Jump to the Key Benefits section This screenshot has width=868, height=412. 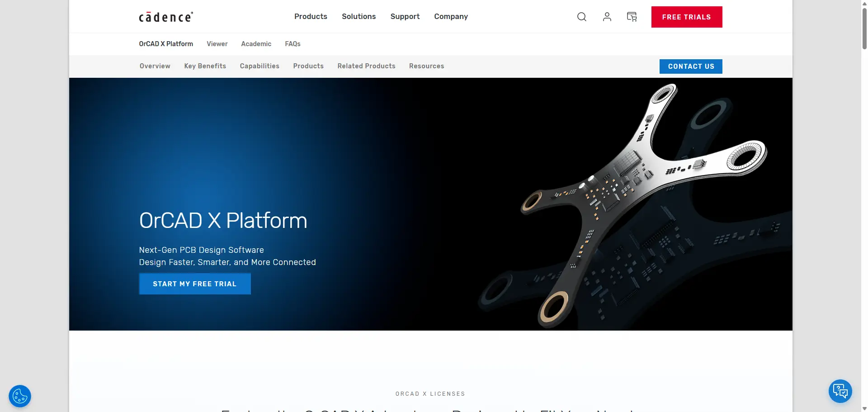coord(205,66)
